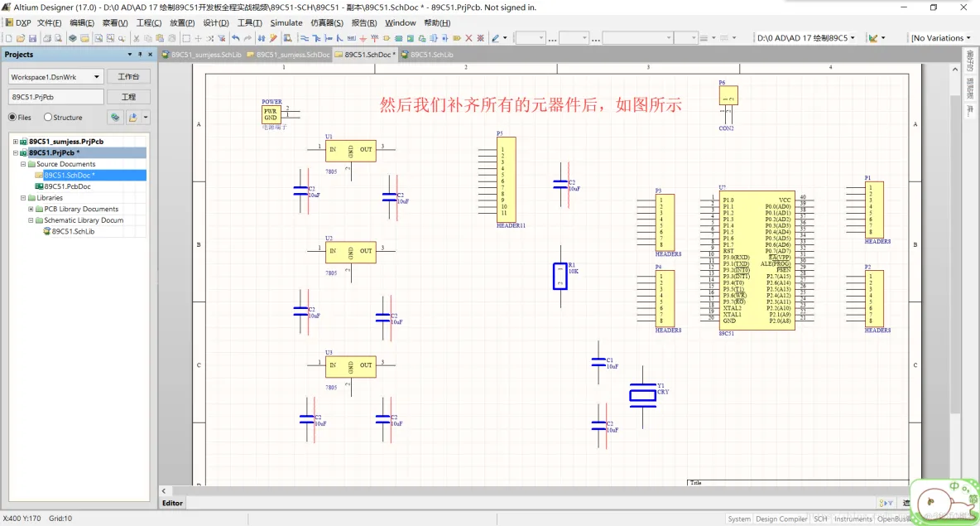
Task: Collapse the Libraries folder node
Action: pos(23,198)
